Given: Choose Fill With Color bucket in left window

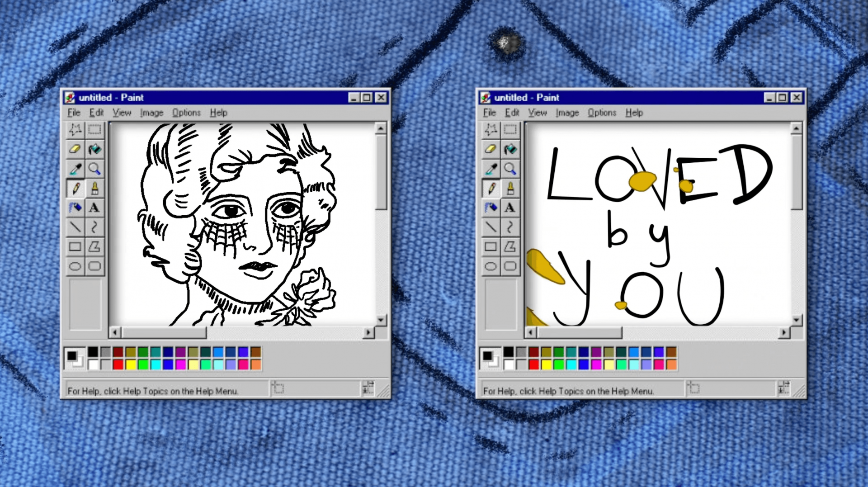Looking at the screenshot, I should coord(94,149).
